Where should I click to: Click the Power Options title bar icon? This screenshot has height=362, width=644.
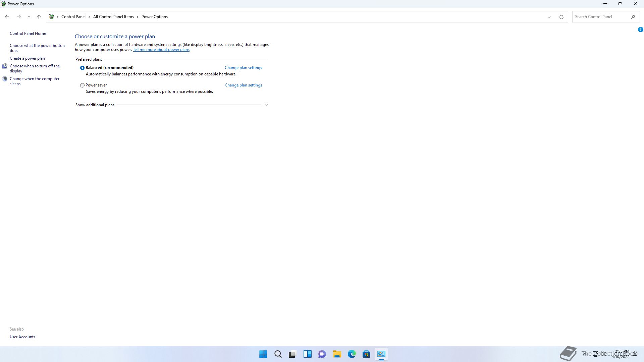click(x=3, y=4)
